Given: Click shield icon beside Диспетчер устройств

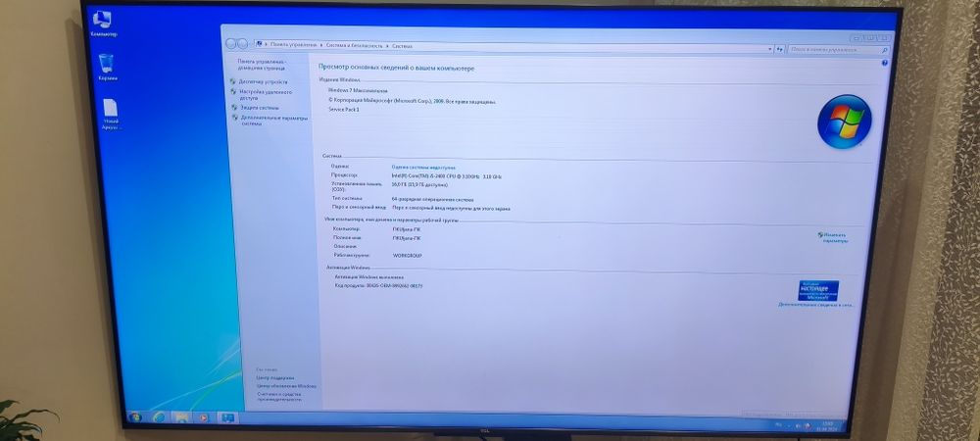Looking at the screenshot, I should 233,81.
